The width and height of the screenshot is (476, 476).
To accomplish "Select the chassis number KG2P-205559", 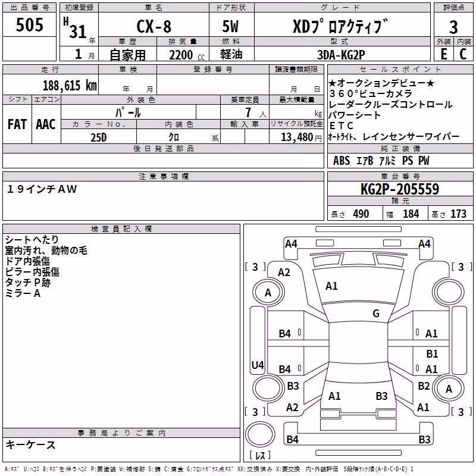I will pyautogui.click(x=400, y=189).
